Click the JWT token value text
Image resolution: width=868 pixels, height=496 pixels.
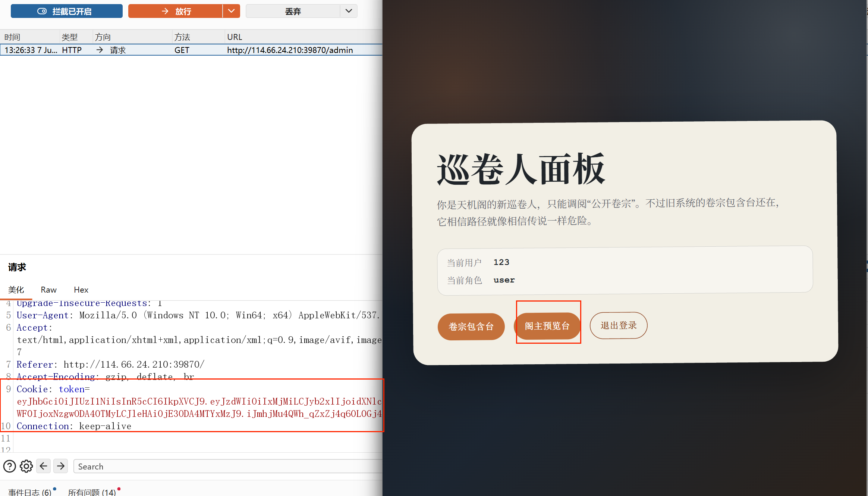pos(199,408)
